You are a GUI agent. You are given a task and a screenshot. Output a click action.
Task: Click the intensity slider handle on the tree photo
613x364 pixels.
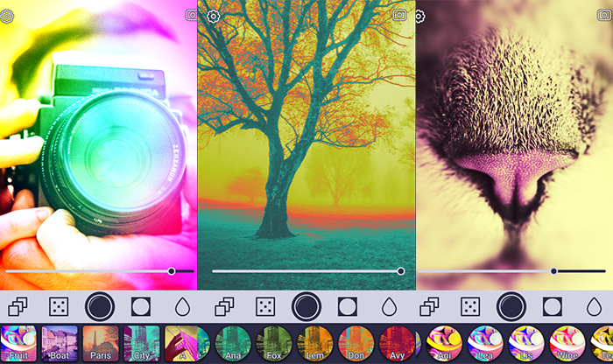(400, 271)
